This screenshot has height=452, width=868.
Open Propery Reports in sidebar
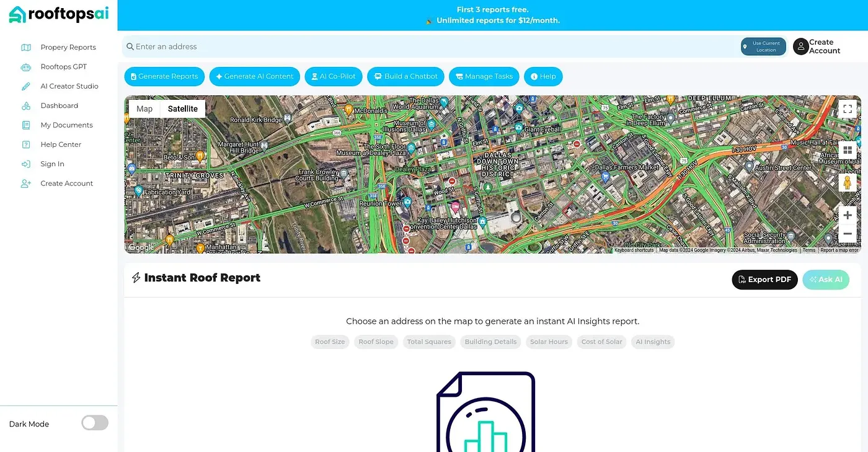pos(68,47)
